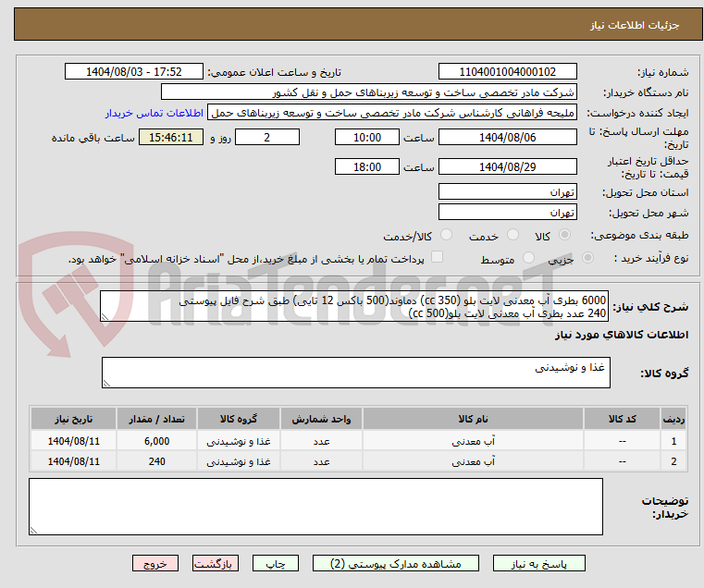Open the اطلاعات تماس خریدار link
Viewport: 704px width, 588px height.
(x=154, y=113)
